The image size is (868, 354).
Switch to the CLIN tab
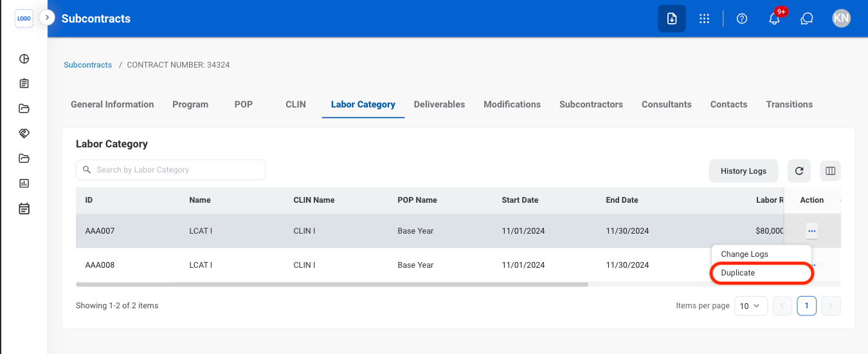point(296,104)
